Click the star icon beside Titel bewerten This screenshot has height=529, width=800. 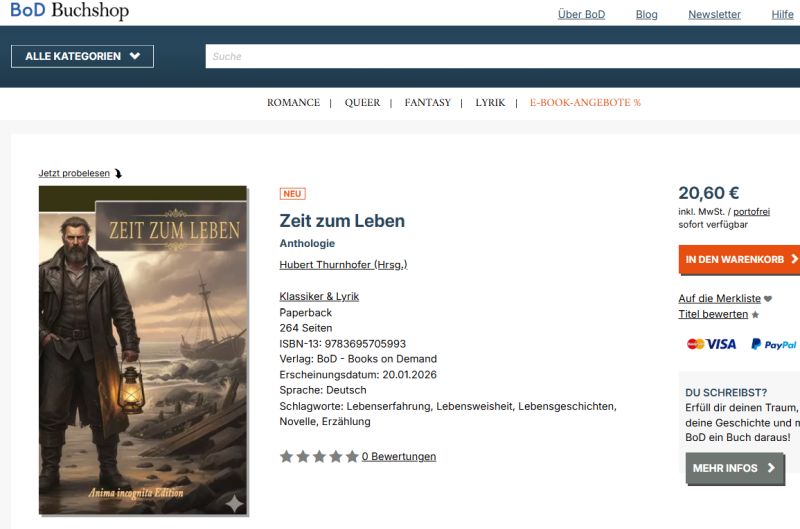[755, 315]
